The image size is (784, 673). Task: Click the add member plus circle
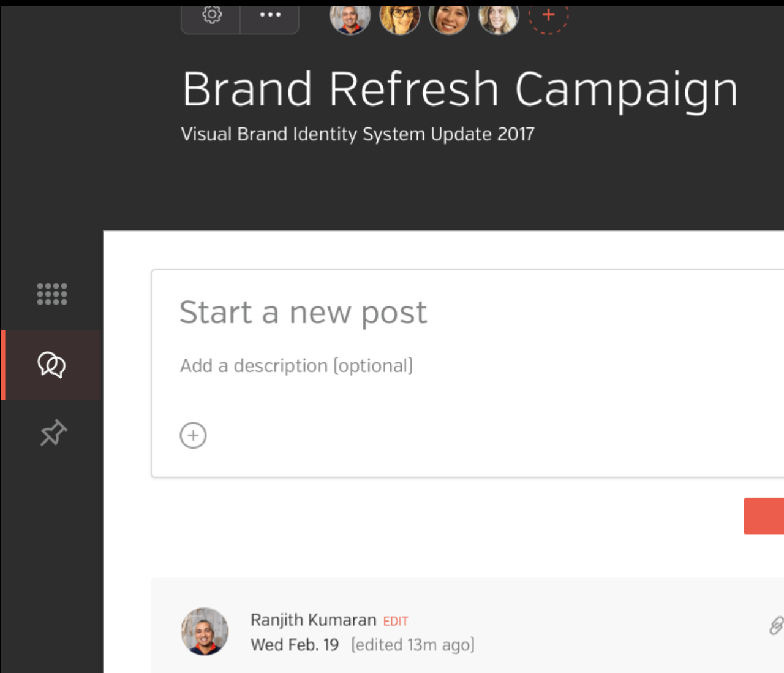coord(549,15)
